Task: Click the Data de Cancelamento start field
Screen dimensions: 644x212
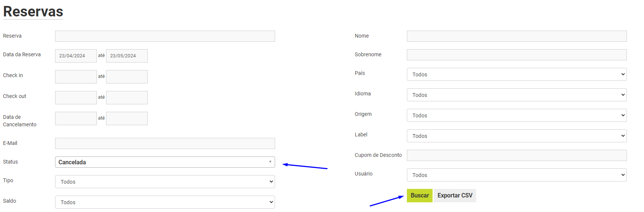Action: (x=76, y=118)
